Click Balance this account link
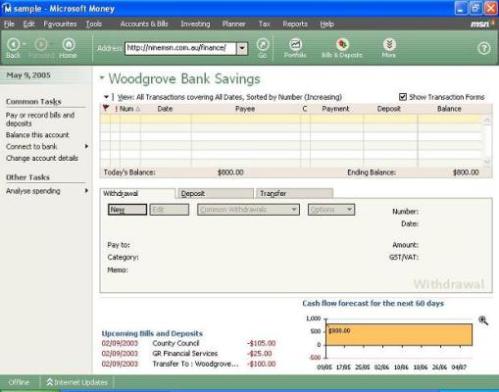Image resolution: width=499 pixels, height=392 pixels. pos(37,135)
